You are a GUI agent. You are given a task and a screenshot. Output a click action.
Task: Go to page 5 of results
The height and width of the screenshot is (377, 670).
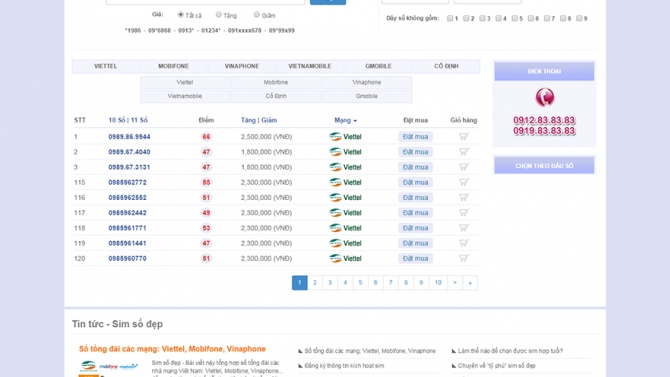(360, 283)
